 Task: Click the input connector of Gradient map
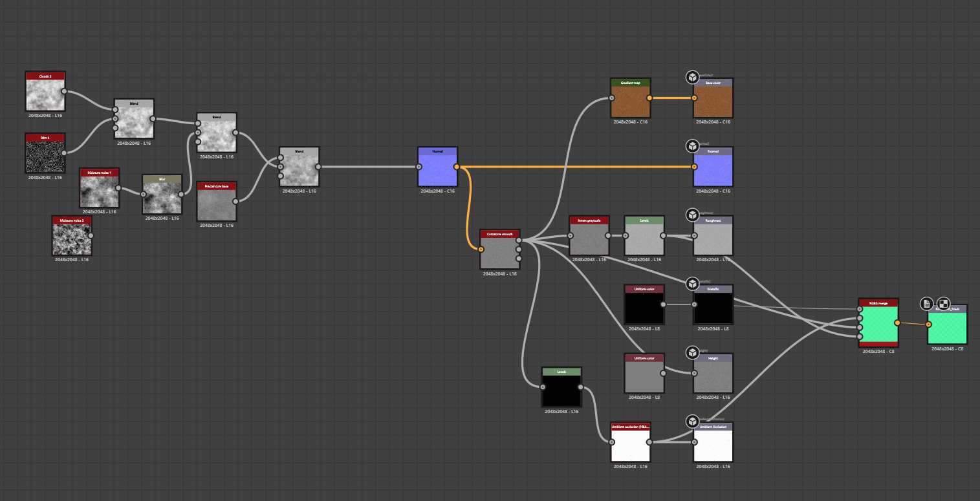tap(612, 98)
